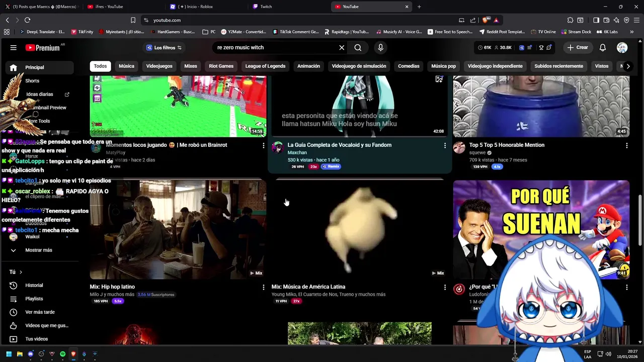The width and height of the screenshot is (644, 362).
Task: Click the Remix badge under Vocaloid video
Action: [x=331, y=166]
